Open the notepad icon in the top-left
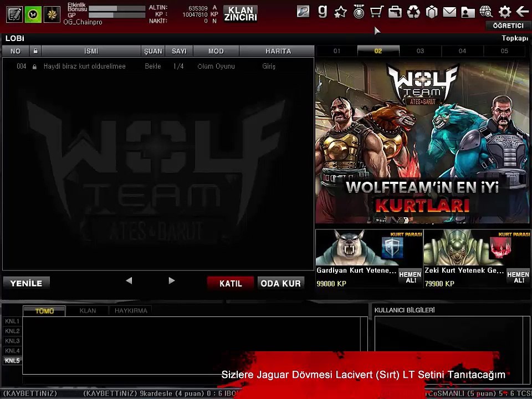532x399 pixels. click(x=14, y=14)
